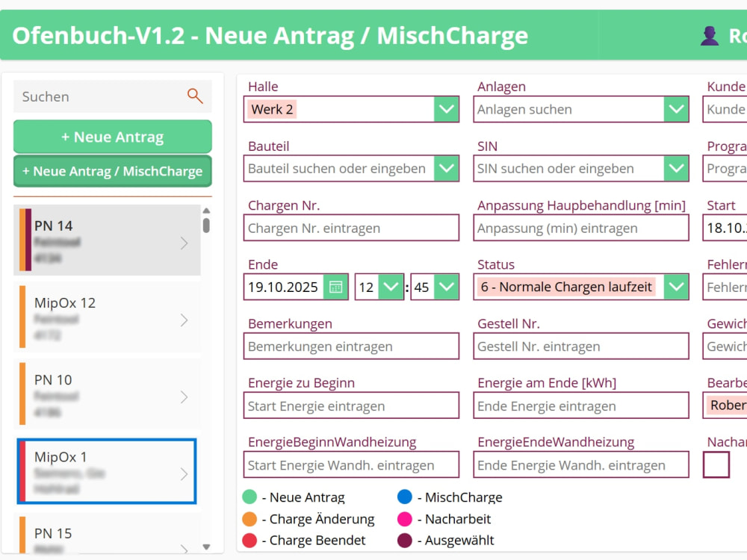Select the MipOx 12 list entry
This screenshot has height=560, width=747.
107,317
